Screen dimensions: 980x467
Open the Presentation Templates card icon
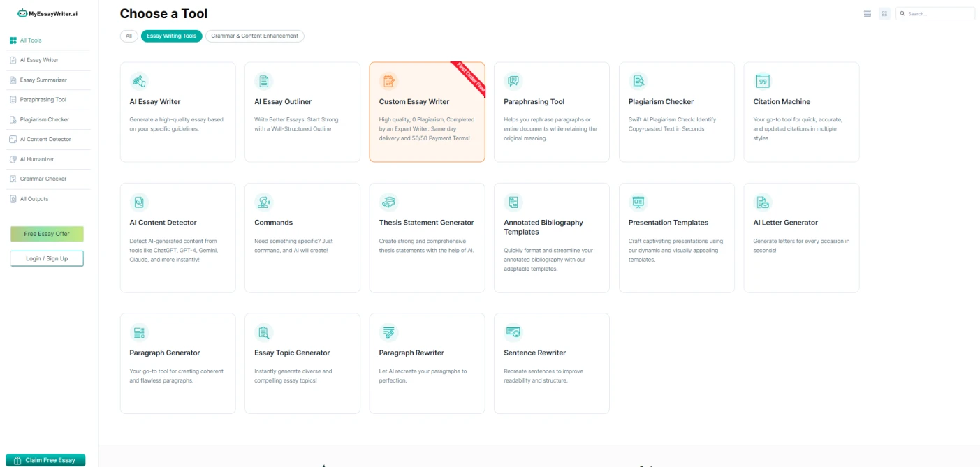[638, 202]
